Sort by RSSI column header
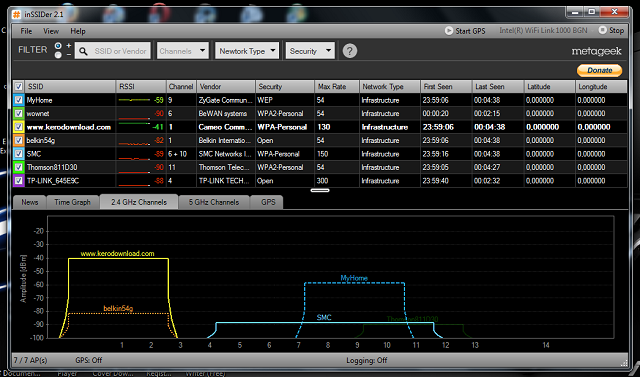 pyautogui.click(x=141, y=86)
